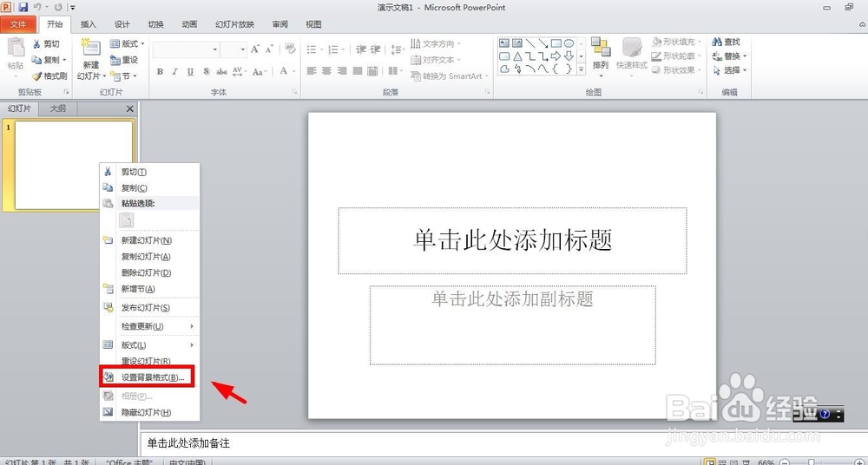Open the 文件 (File) button
868x465 pixels.
pos(18,24)
